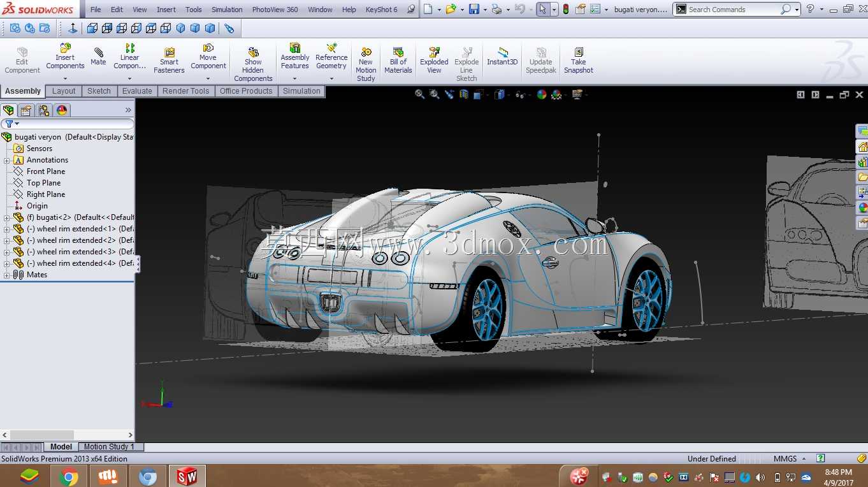Switch to the Evaluate tab
The width and height of the screenshot is (868, 487).
(137, 91)
